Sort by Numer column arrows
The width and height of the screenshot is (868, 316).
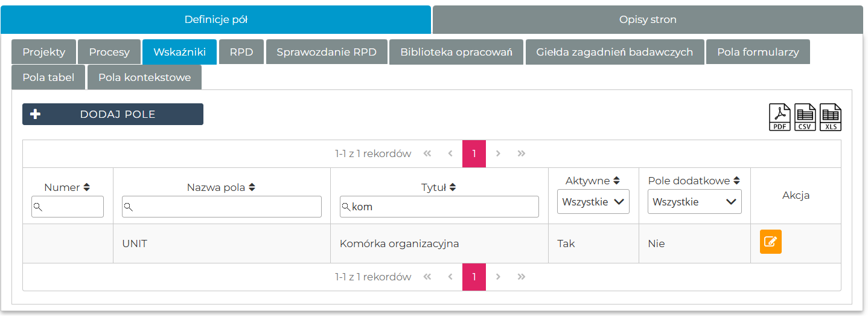tap(87, 188)
